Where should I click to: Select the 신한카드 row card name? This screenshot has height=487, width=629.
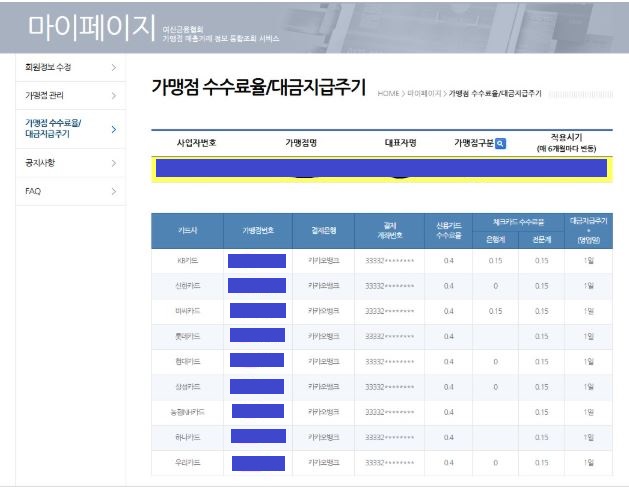coord(187,286)
